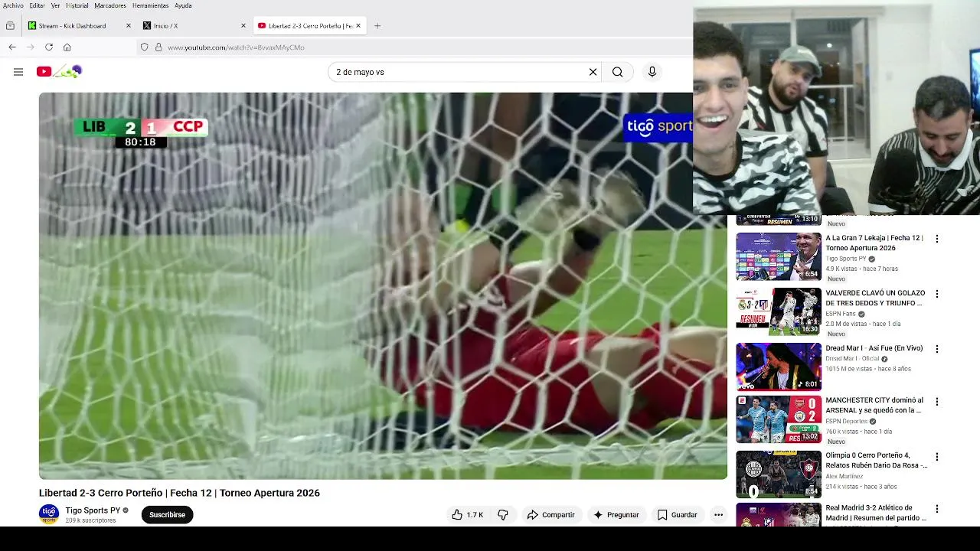Open the tracking protection shield
The image size is (980, 551).
[x=144, y=47]
